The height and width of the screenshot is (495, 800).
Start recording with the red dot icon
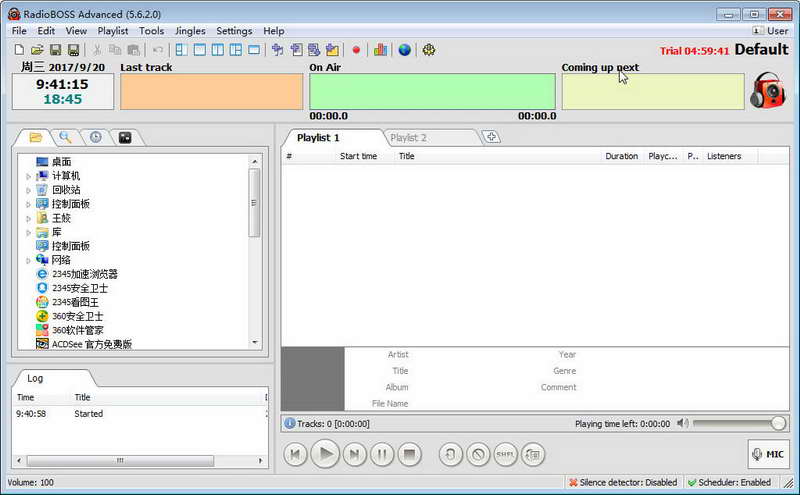(356, 50)
